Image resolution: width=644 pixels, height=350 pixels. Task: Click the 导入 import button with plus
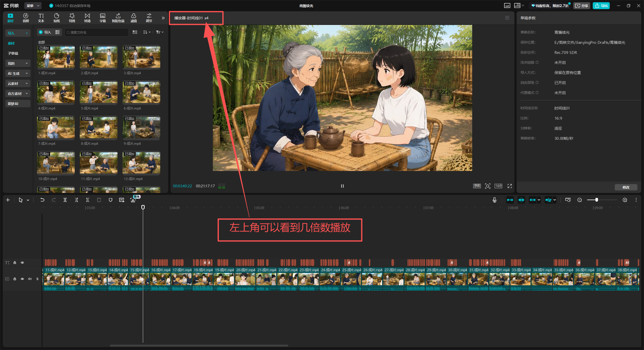coord(45,32)
